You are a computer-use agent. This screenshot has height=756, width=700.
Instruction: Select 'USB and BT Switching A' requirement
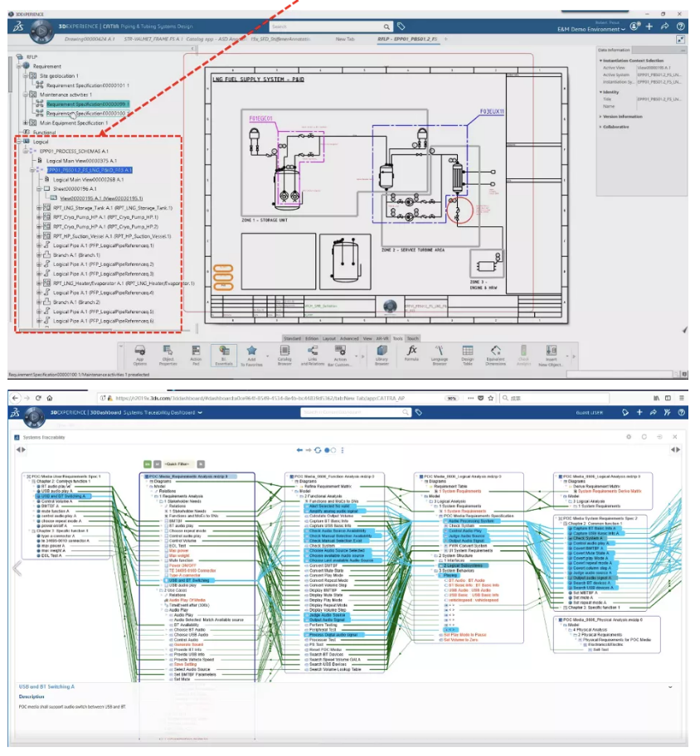(63, 496)
